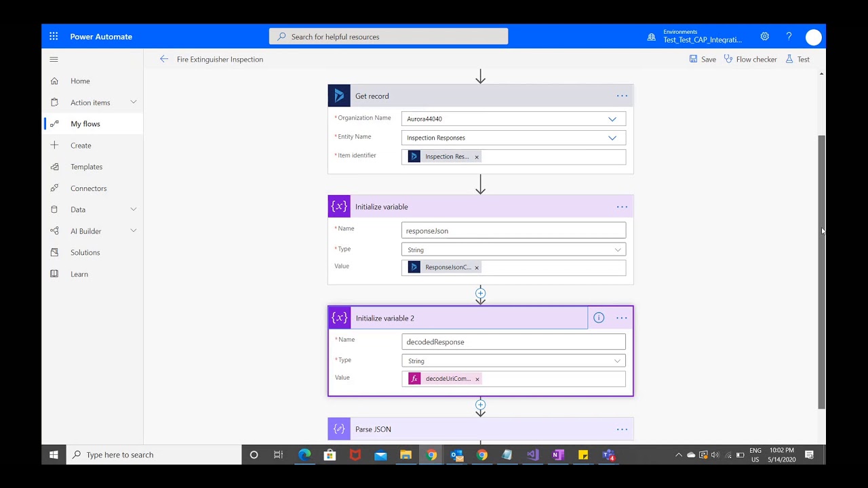The height and width of the screenshot is (488, 868).
Task: Click the Windows Start button
Action: pyautogui.click(x=54, y=455)
